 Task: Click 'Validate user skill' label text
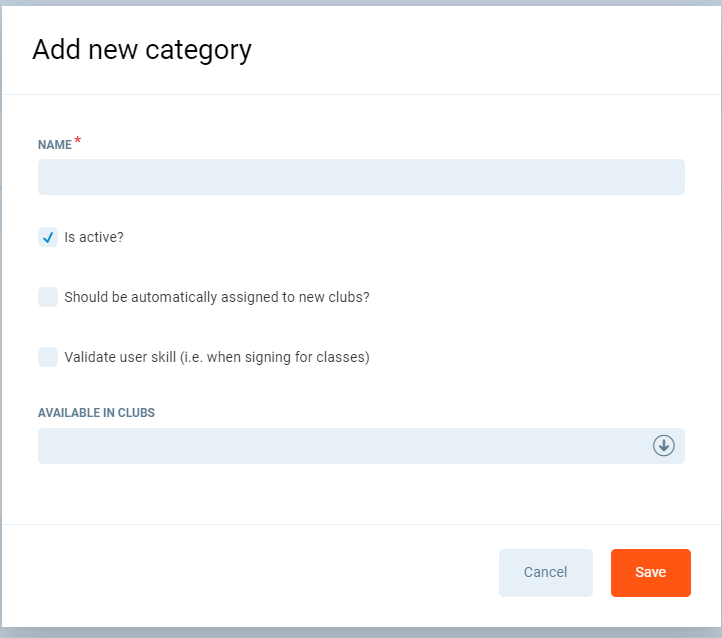(x=217, y=357)
